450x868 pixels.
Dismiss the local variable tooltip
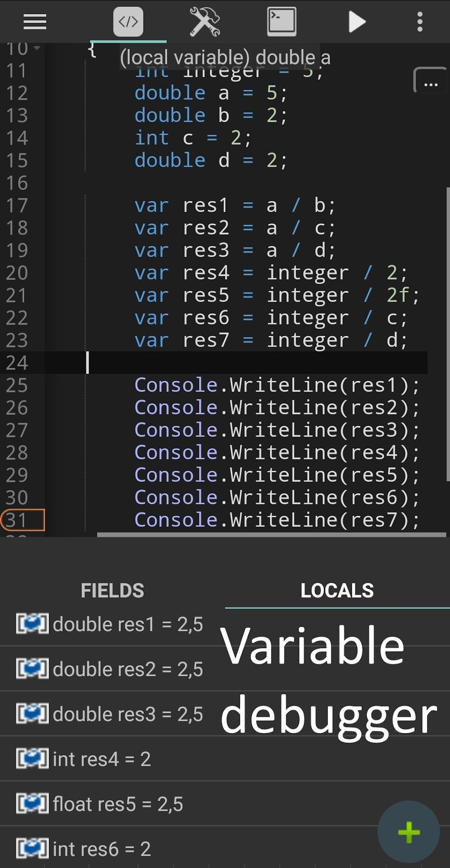(x=226, y=56)
